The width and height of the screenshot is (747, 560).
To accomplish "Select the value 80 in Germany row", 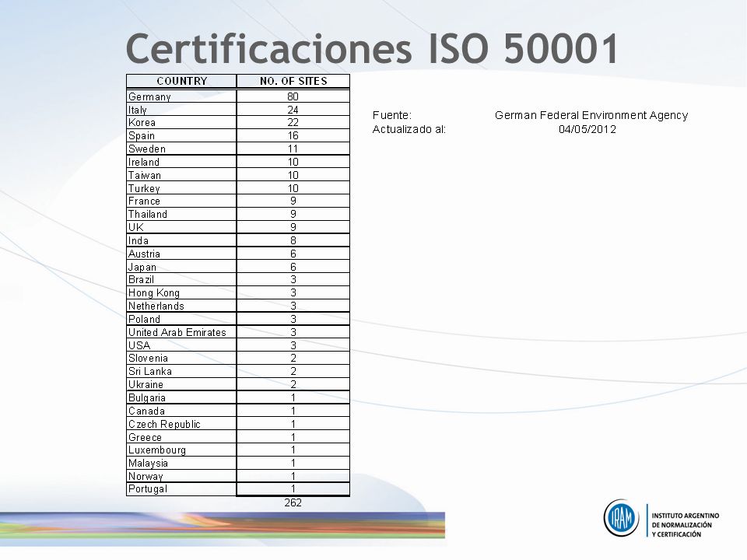I will point(293,96).
